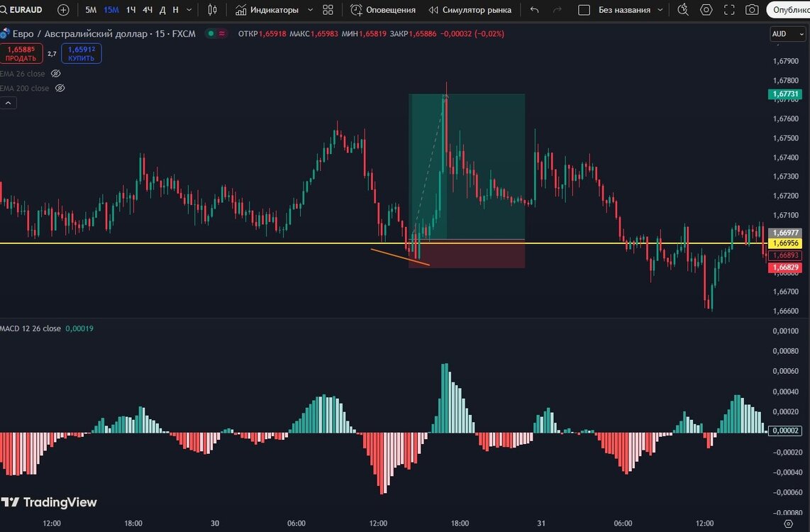The image size is (810, 532).
Task: Click the spread value 2,7
Action: [x=52, y=54]
